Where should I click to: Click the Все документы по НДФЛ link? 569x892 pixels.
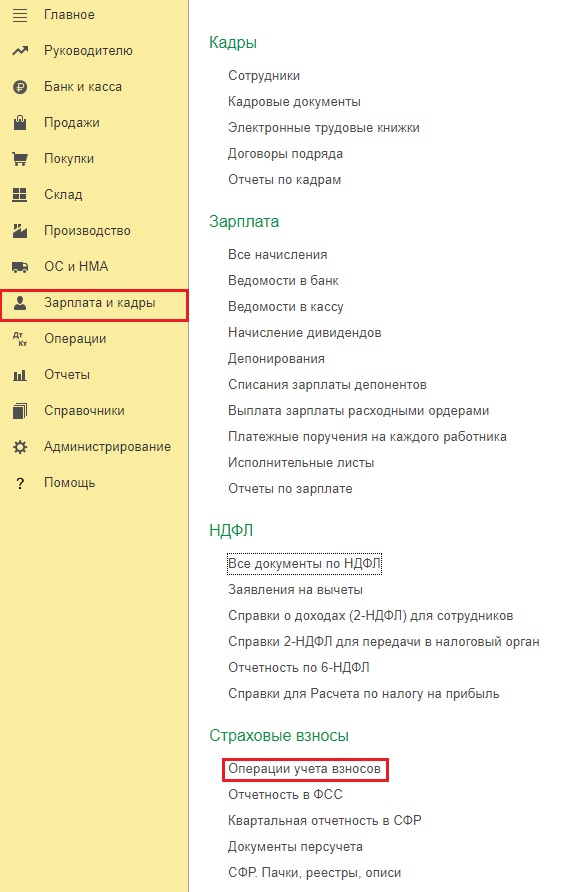(x=304, y=563)
